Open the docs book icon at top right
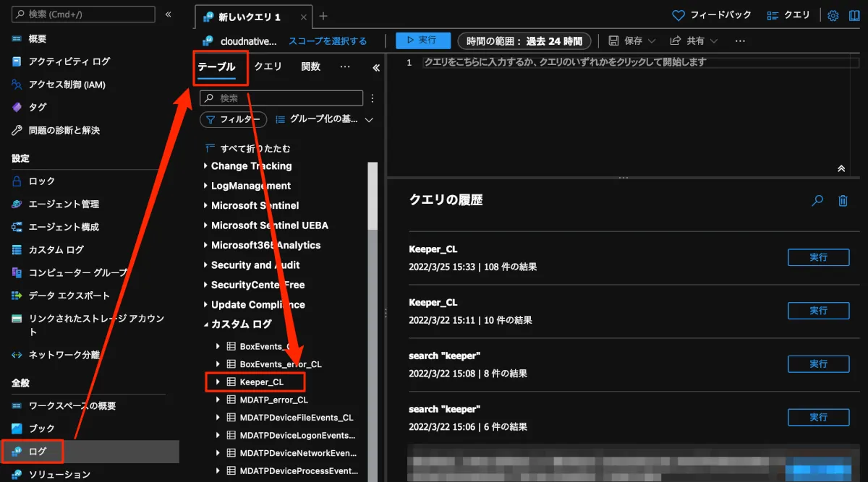Screen dimensions: 868x482 click(854, 15)
